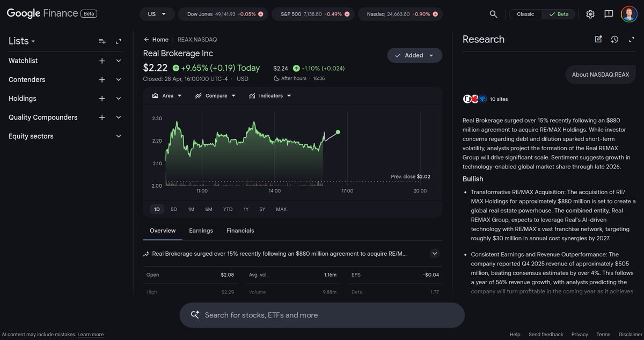Select the 5D chart range

point(174,209)
